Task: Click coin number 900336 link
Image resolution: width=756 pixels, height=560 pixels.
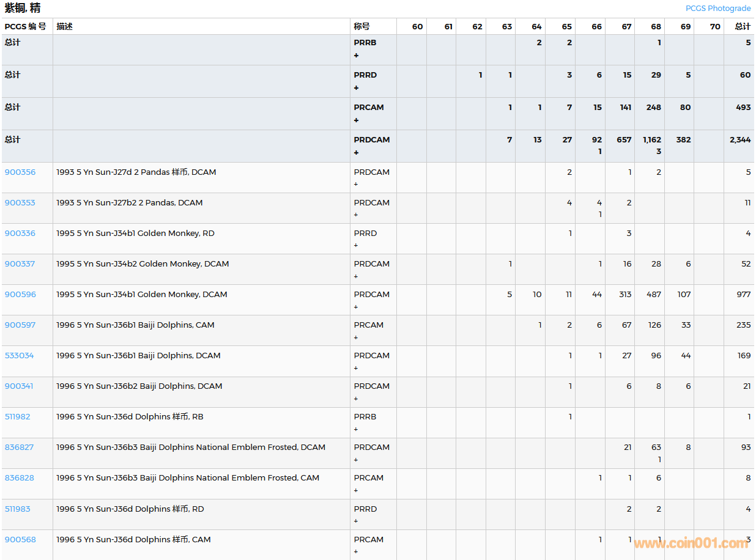Action: [20, 234]
